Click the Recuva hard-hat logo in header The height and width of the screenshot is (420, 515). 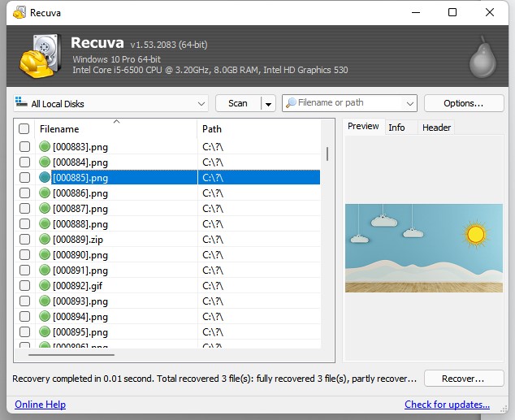[x=40, y=56]
